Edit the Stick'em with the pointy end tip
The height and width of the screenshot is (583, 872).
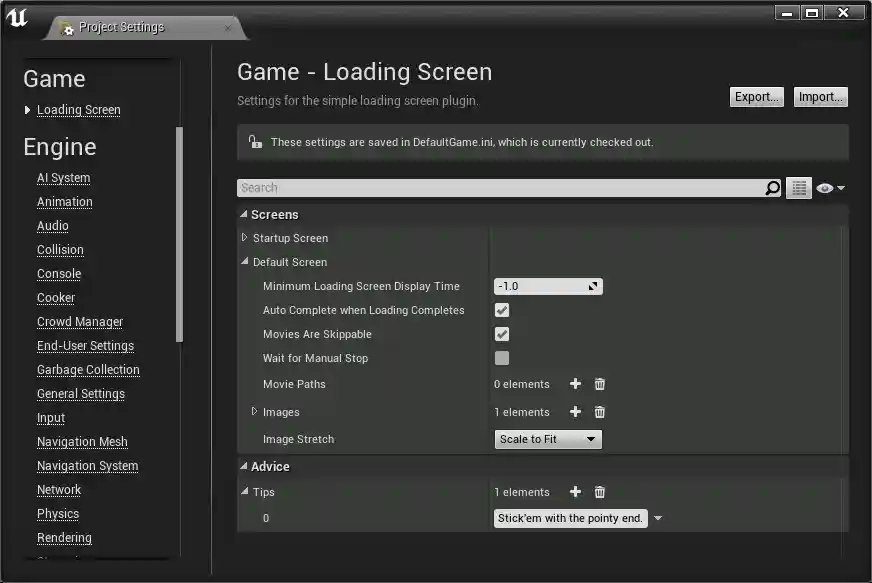pyautogui.click(x=568, y=518)
